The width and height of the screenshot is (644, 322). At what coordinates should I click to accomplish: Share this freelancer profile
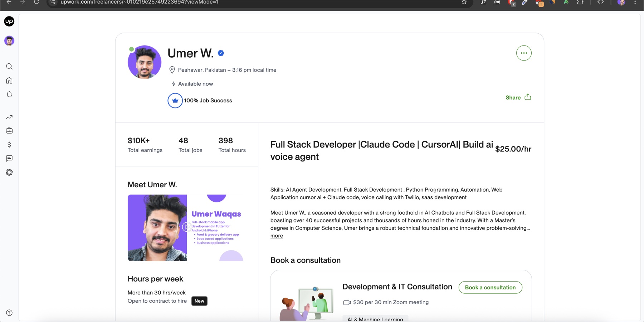tap(518, 97)
